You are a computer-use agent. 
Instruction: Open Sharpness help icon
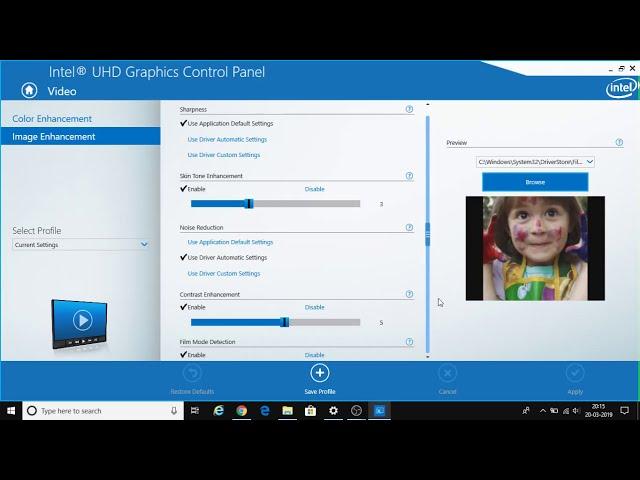point(409,109)
